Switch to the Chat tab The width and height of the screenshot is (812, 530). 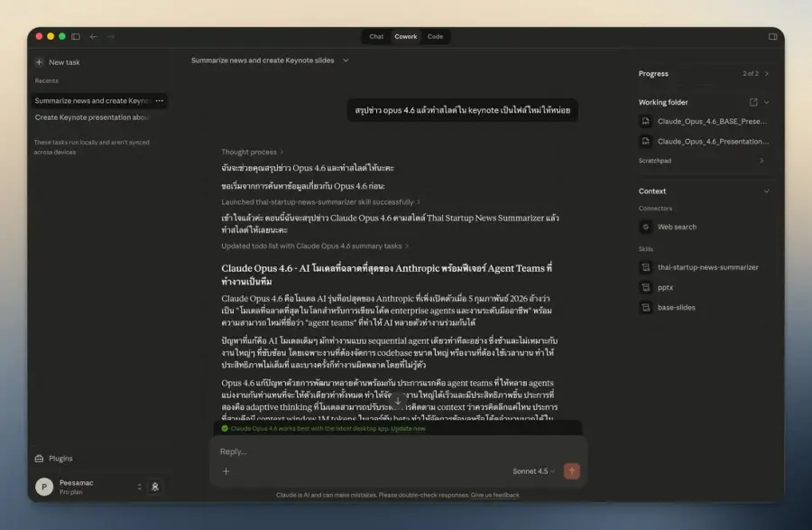click(376, 36)
